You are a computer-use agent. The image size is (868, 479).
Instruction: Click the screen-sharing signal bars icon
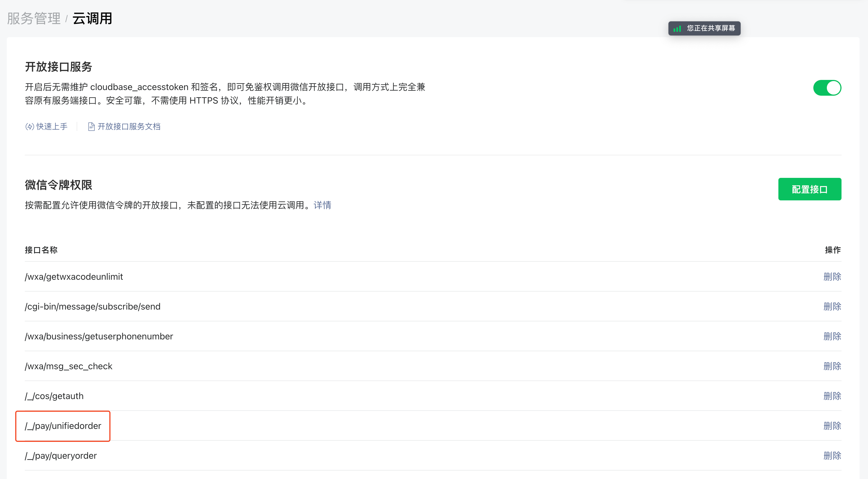click(x=677, y=29)
